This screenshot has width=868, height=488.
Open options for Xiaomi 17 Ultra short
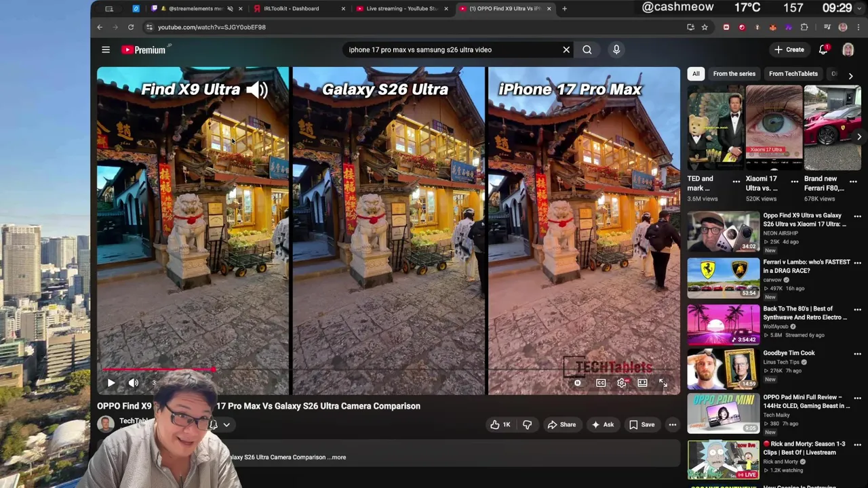coord(795,182)
